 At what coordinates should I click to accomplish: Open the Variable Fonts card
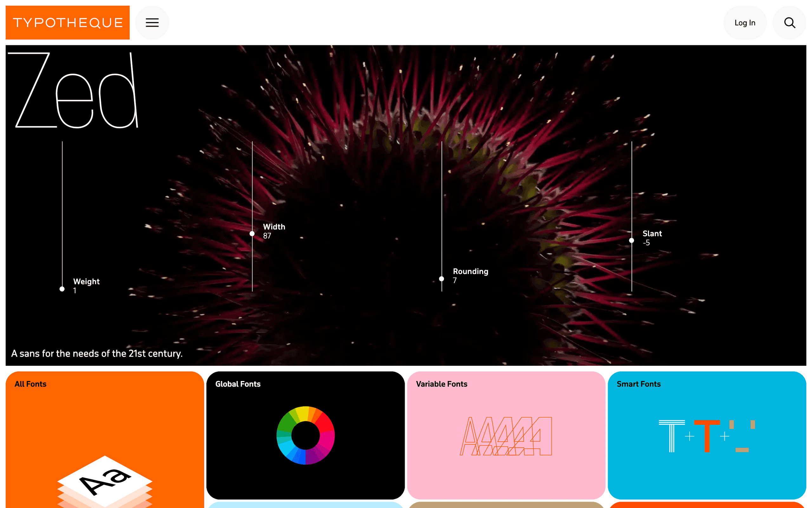[x=506, y=435]
